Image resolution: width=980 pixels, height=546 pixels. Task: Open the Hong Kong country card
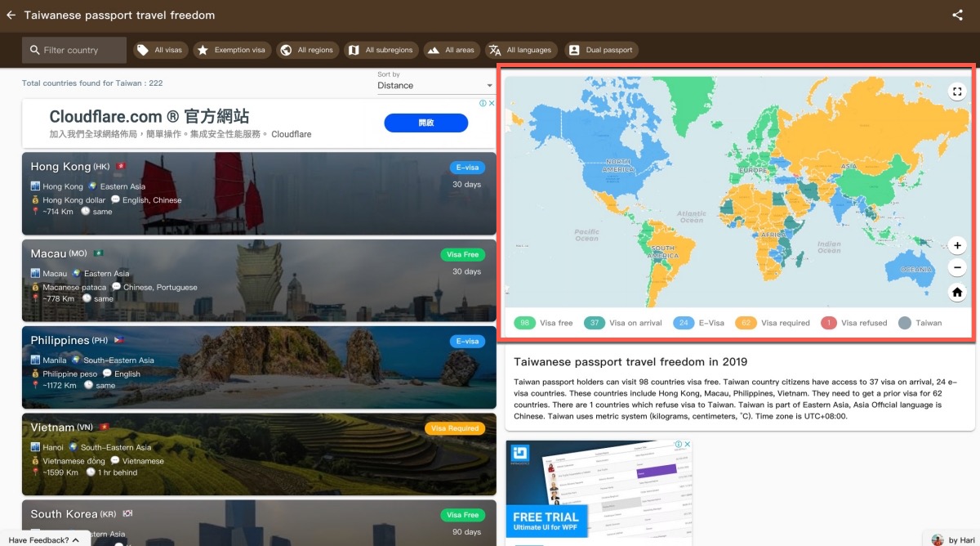click(x=259, y=194)
